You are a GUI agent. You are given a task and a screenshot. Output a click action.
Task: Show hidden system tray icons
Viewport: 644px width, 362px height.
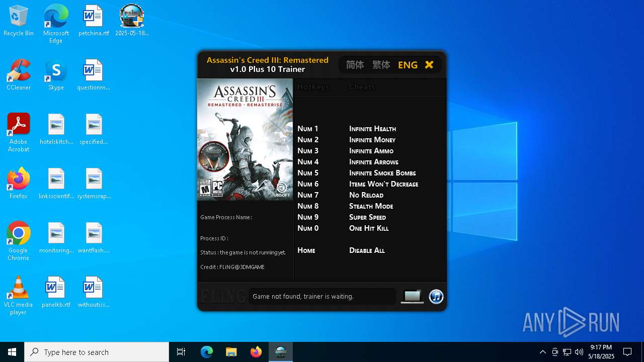point(542,352)
